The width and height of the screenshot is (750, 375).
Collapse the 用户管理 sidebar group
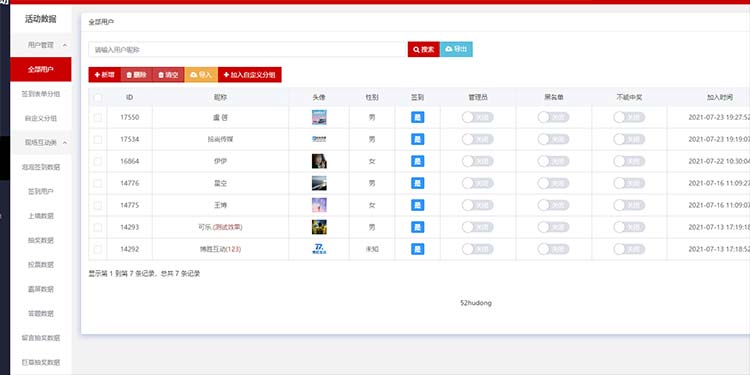point(41,45)
